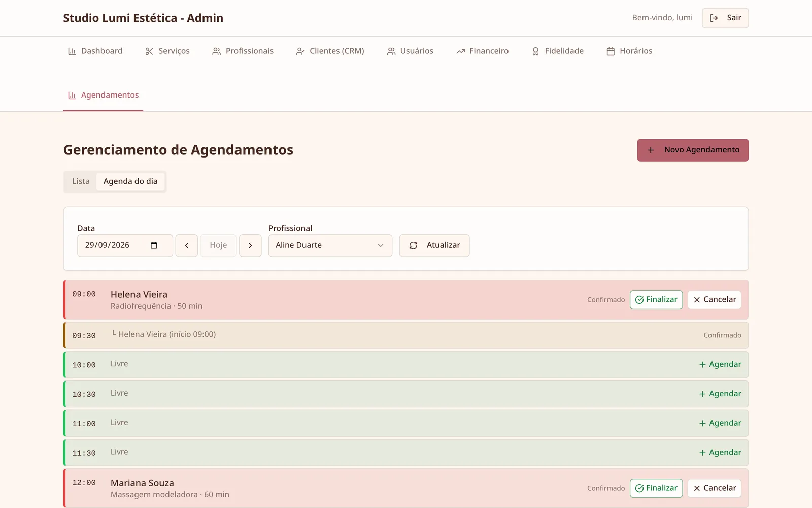Click the Hoje button
Image resolution: width=812 pixels, height=508 pixels.
218,245
